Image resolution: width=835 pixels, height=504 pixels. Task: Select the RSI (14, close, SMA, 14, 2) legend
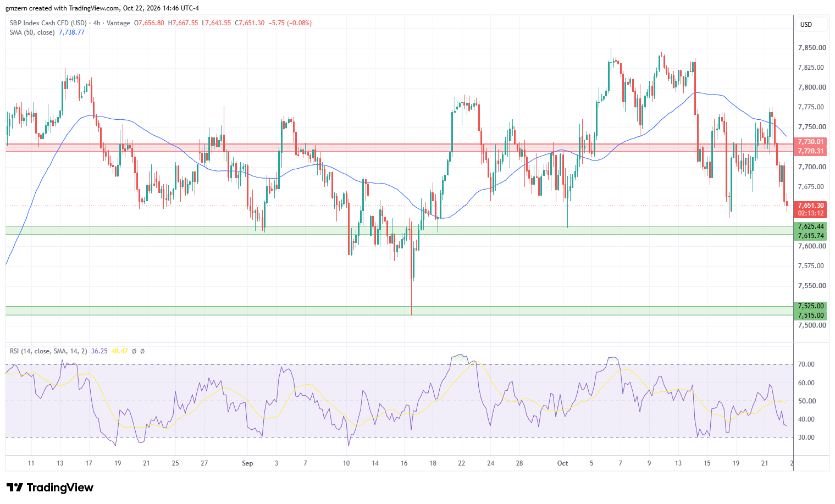click(x=48, y=351)
